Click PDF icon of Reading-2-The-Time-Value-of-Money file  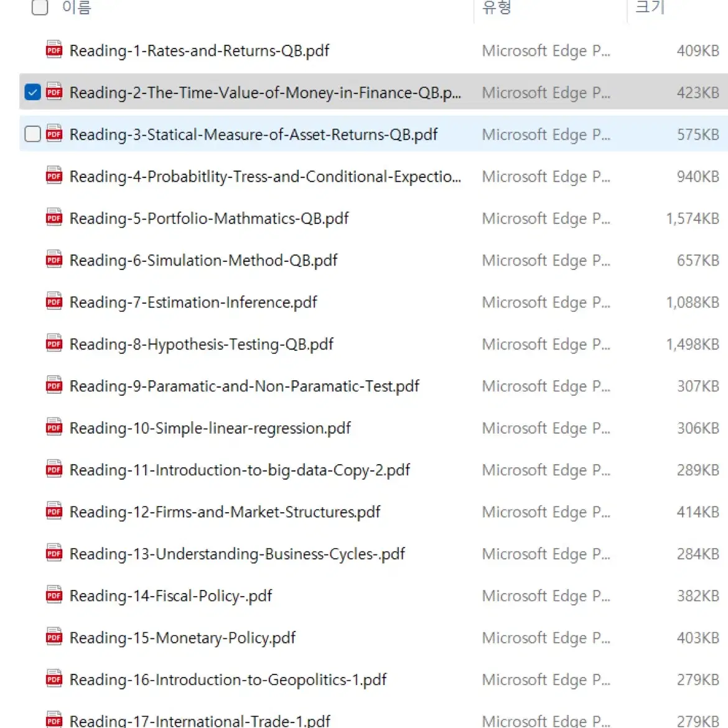[x=54, y=91]
